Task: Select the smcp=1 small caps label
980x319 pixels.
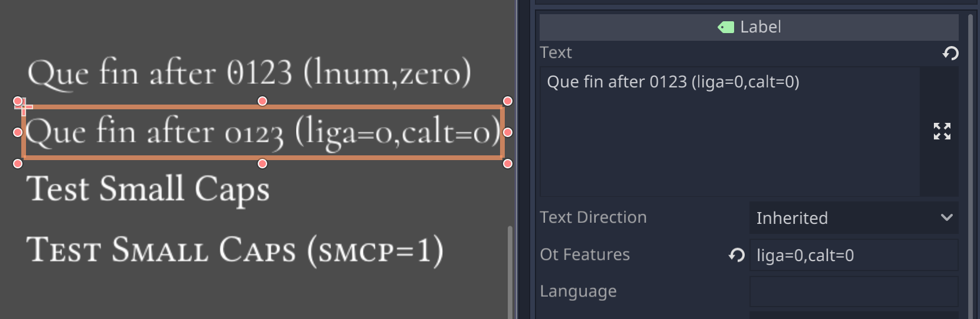Action: pyautogui.click(x=235, y=250)
